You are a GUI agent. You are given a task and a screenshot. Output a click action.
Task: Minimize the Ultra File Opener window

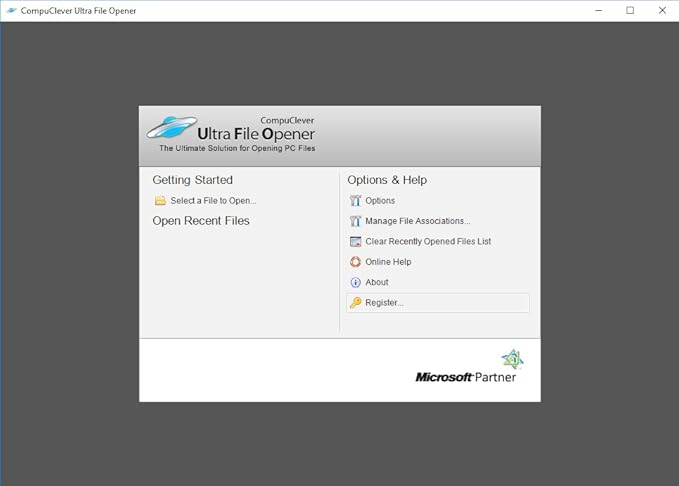click(600, 11)
